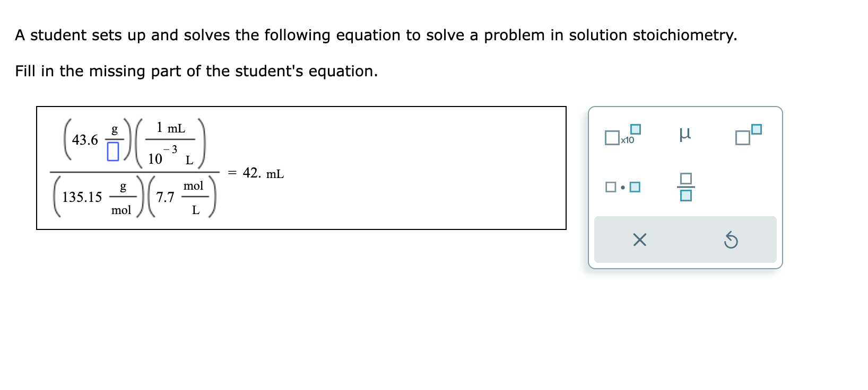
Task: Click the base box of the superscript icon
Action: [742, 138]
